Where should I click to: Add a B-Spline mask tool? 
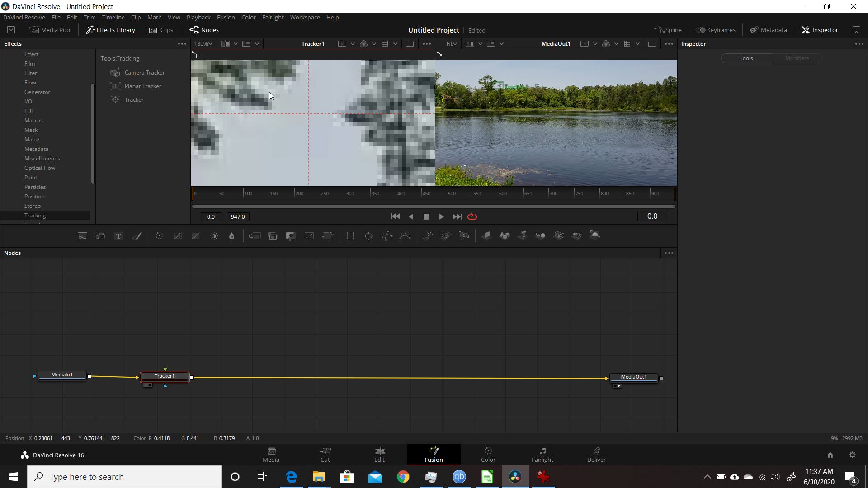coord(405,236)
